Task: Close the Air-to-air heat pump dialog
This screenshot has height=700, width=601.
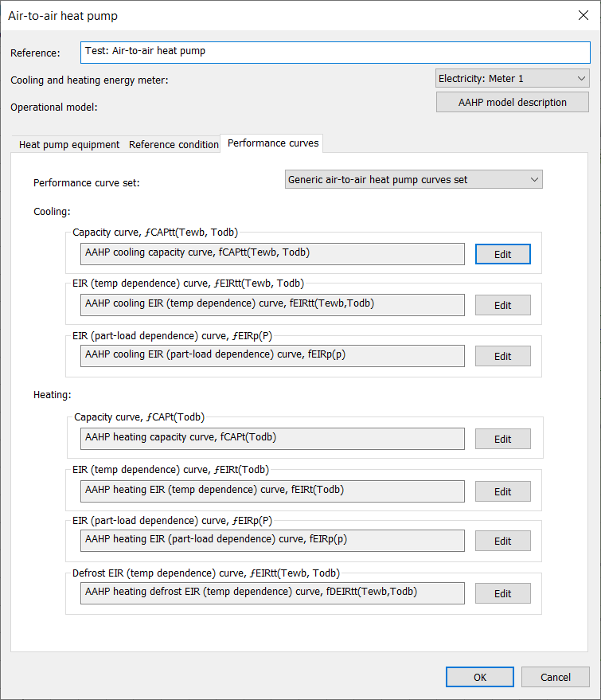Action: point(583,16)
